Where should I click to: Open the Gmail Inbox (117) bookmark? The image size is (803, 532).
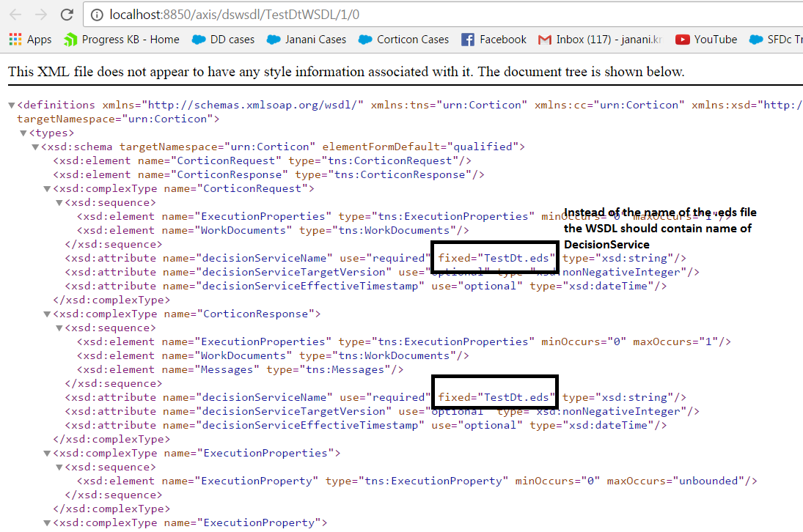coord(600,40)
